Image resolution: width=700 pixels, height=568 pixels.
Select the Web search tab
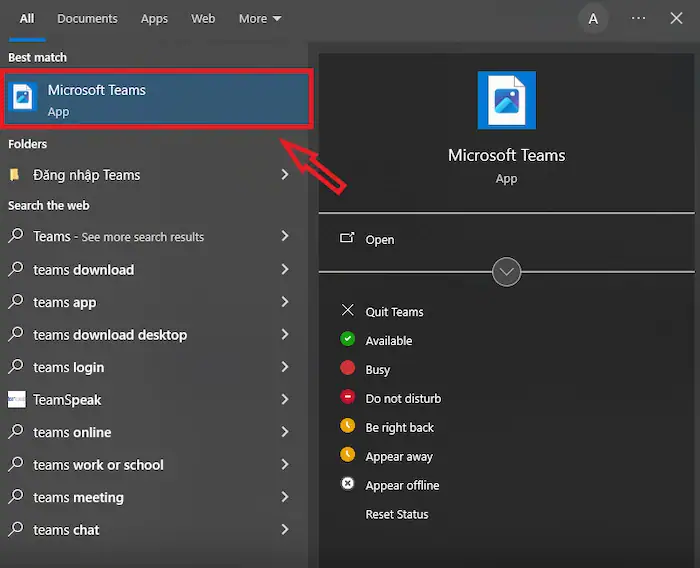203,19
